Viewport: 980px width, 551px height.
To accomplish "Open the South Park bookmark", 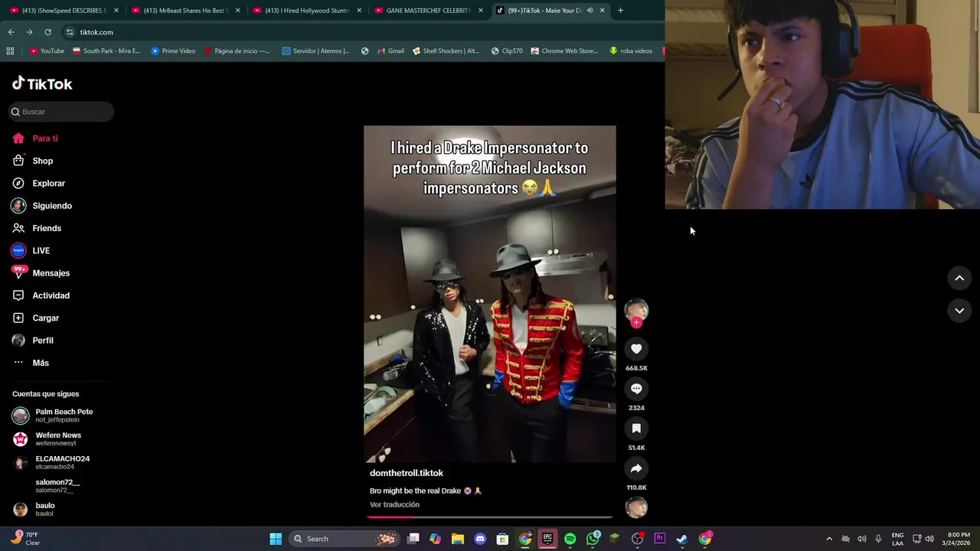I will point(106,51).
